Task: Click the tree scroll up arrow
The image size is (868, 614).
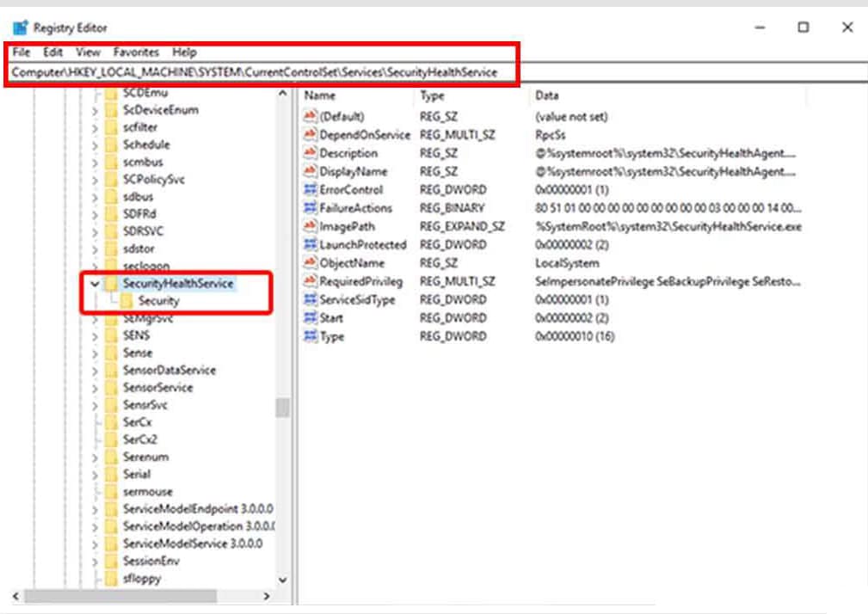Action: (283, 94)
